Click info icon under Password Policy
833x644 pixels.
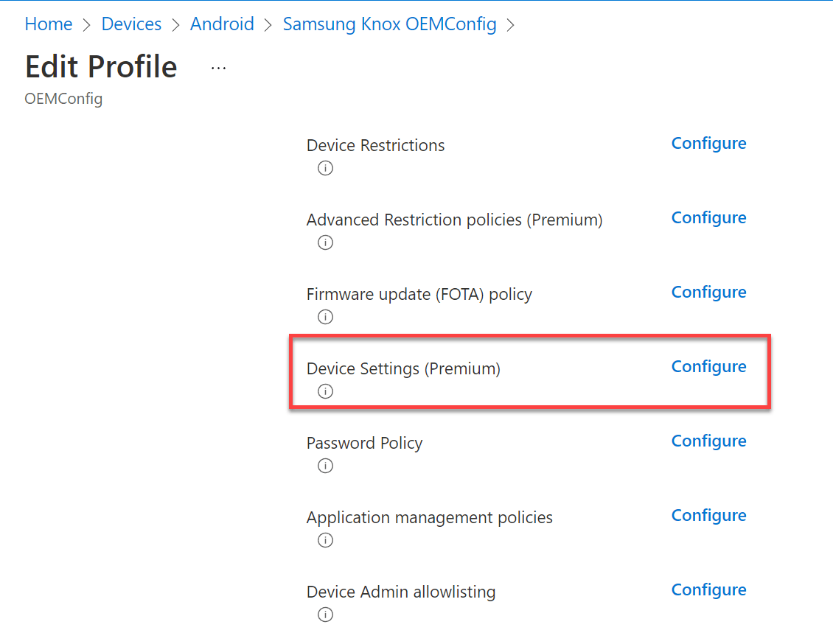[x=325, y=466]
